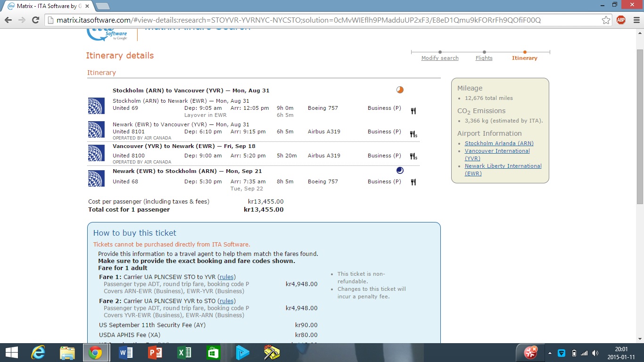This screenshot has width=644, height=362.
Task: Reload the page with refresh icon
Action: point(35,20)
